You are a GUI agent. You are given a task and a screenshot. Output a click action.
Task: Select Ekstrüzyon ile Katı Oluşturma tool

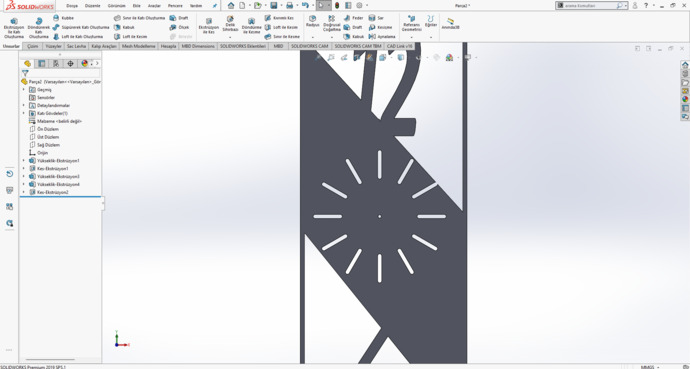pyautogui.click(x=14, y=28)
